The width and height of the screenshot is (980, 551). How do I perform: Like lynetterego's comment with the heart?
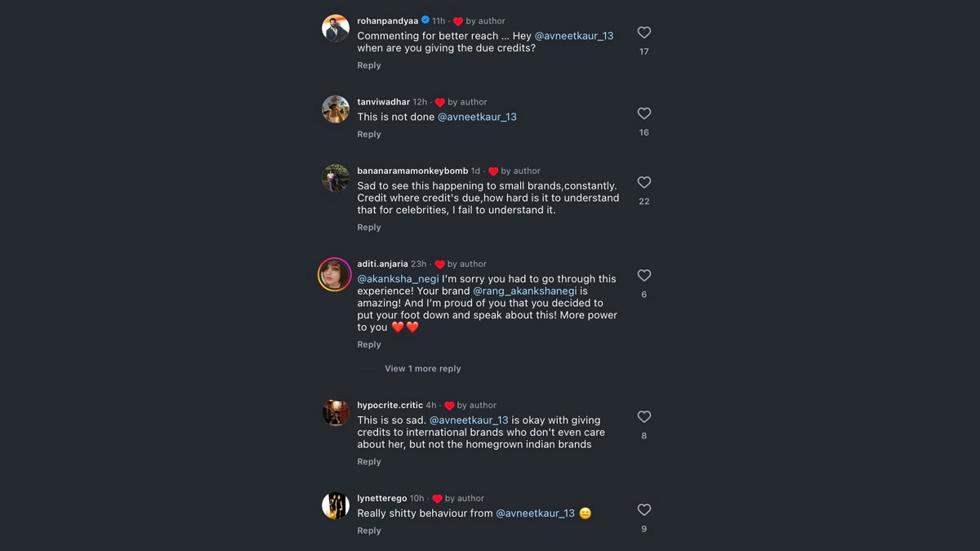[x=644, y=510]
